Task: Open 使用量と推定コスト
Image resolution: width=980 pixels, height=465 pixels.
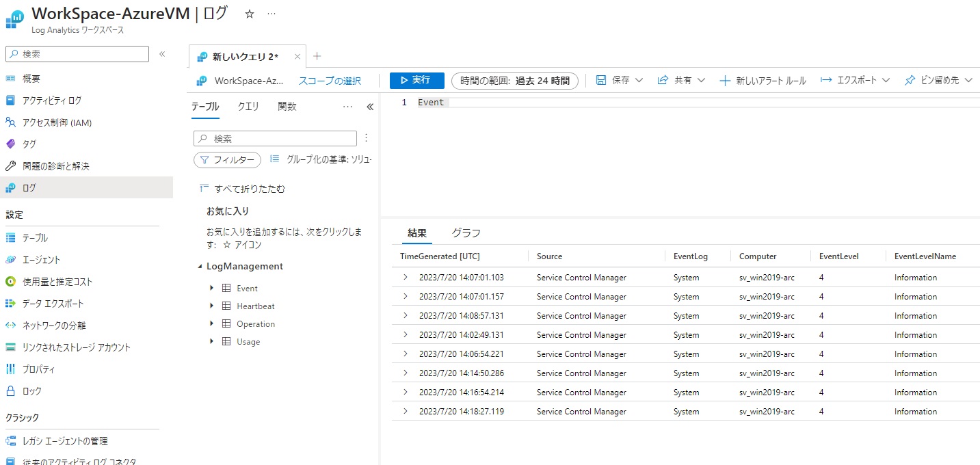Action: tap(57, 282)
